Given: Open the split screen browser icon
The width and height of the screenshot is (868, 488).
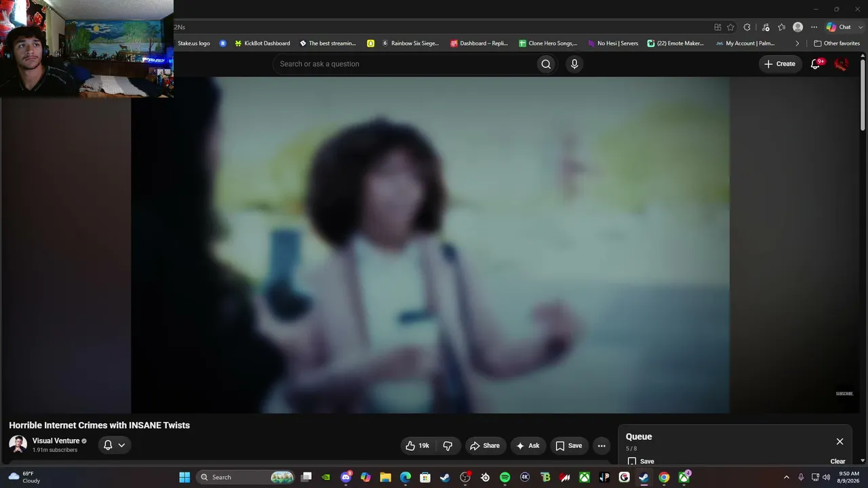Looking at the screenshot, I should (717, 27).
